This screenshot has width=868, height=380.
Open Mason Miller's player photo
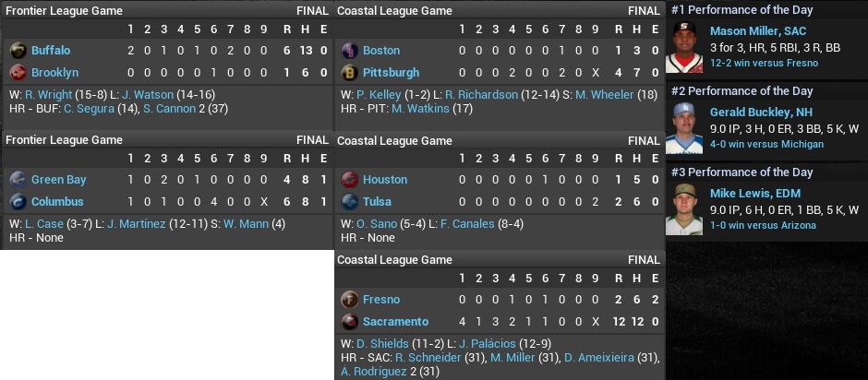[x=683, y=48]
